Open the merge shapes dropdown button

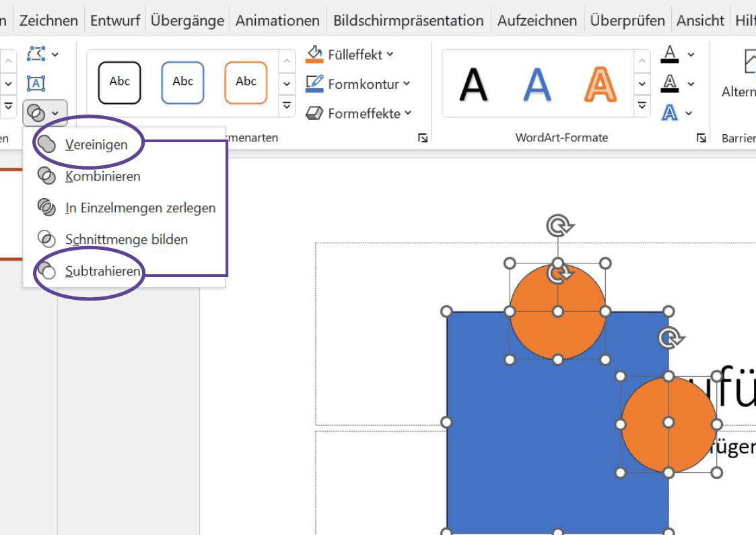[x=44, y=113]
